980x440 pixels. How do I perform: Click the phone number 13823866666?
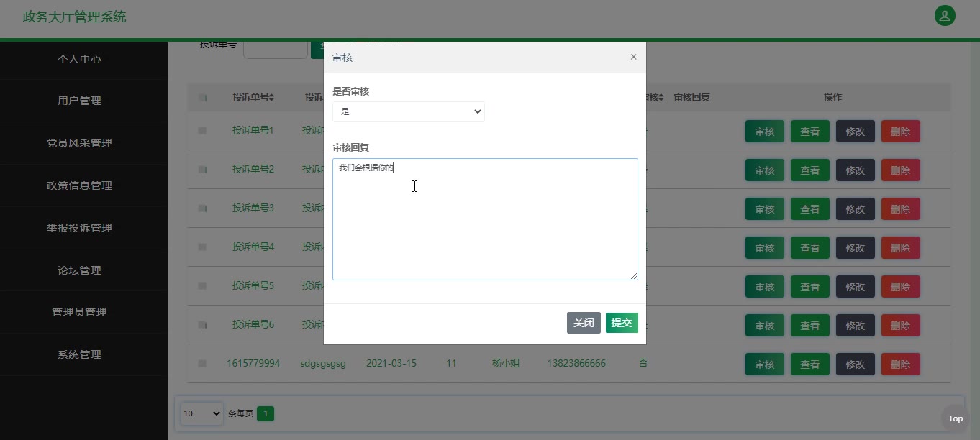coord(576,364)
